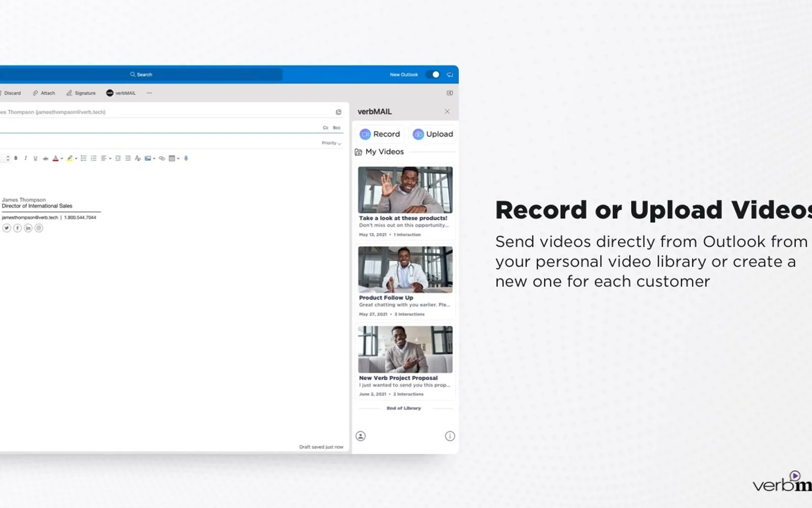Click the Facebook signature icon
The image size is (812, 508).
point(17,228)
